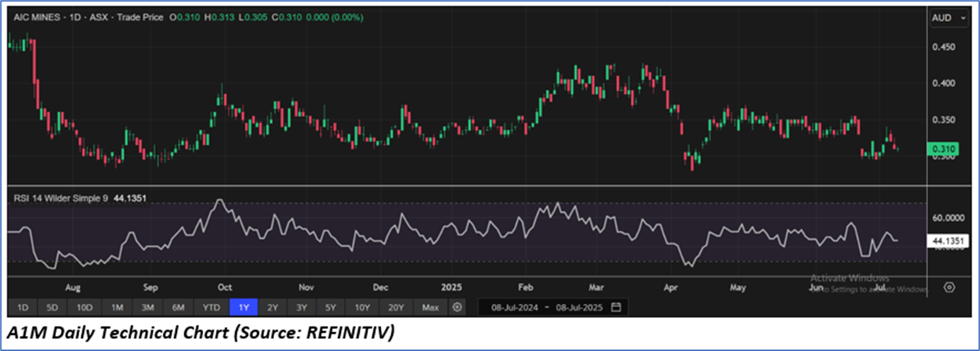
Task: Choose the 10D range button
Action: (x=84, y=307)
